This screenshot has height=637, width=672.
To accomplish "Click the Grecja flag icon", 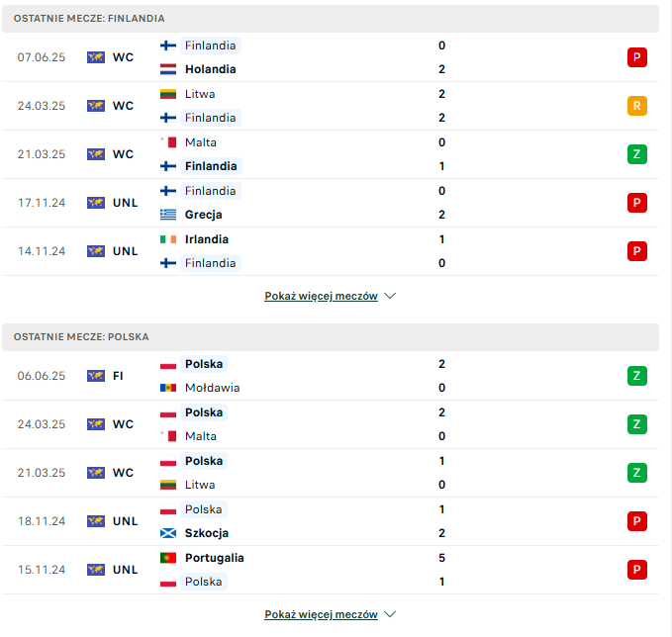I will [x=168, y=215].
